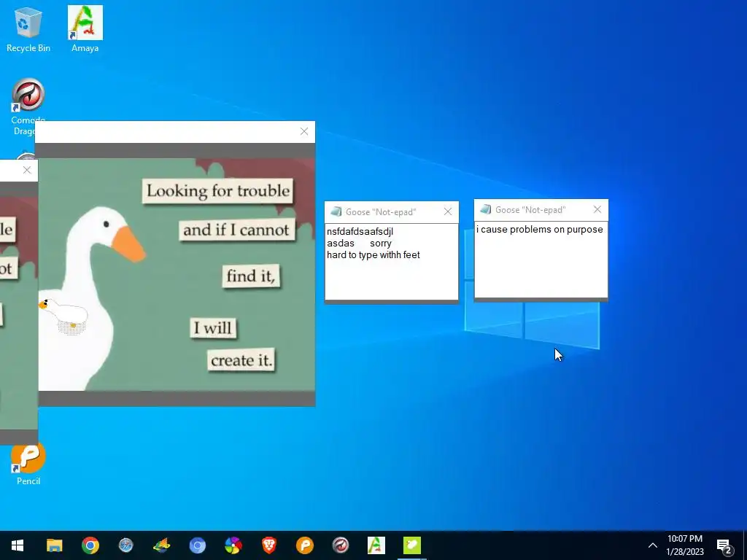Open the Windows Start menu
Screen dimensions: 747x560
18,545
